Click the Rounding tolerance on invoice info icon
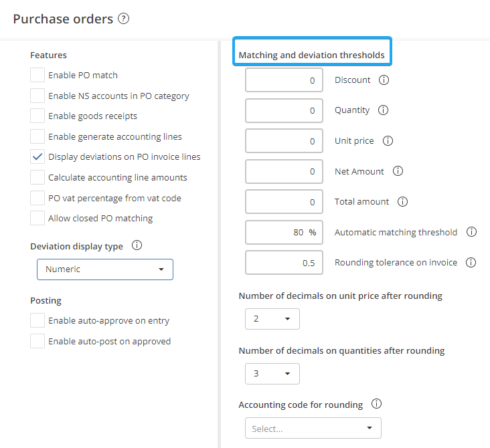This screenshot has width=490, height=448. (x=471, y=263)
